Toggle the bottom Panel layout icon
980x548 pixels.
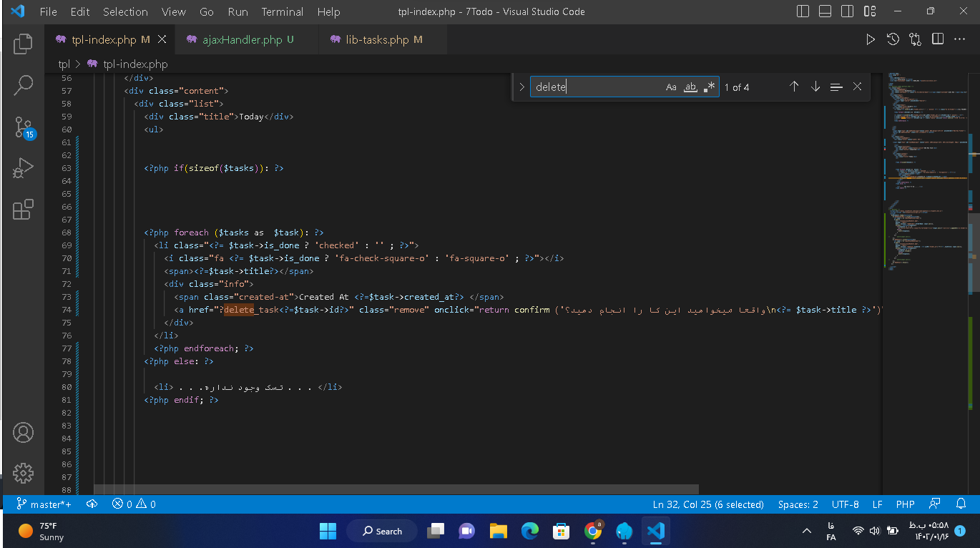(x=825, y=11)
